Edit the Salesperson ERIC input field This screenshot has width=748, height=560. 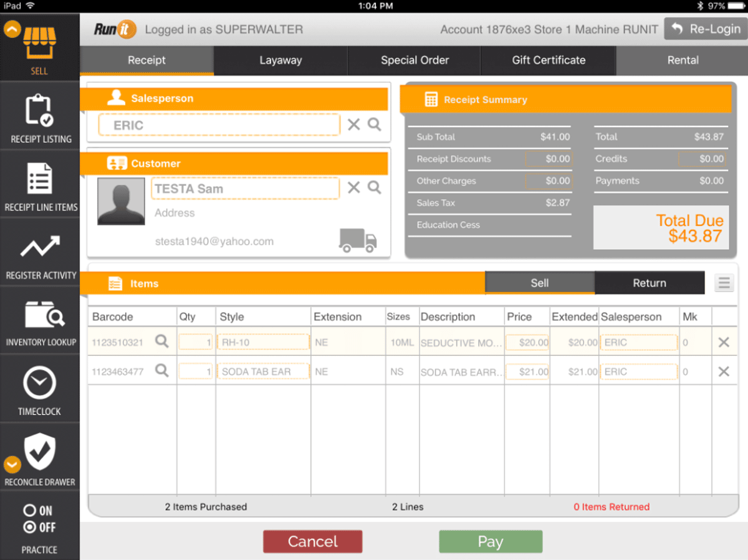click(219, 125)
